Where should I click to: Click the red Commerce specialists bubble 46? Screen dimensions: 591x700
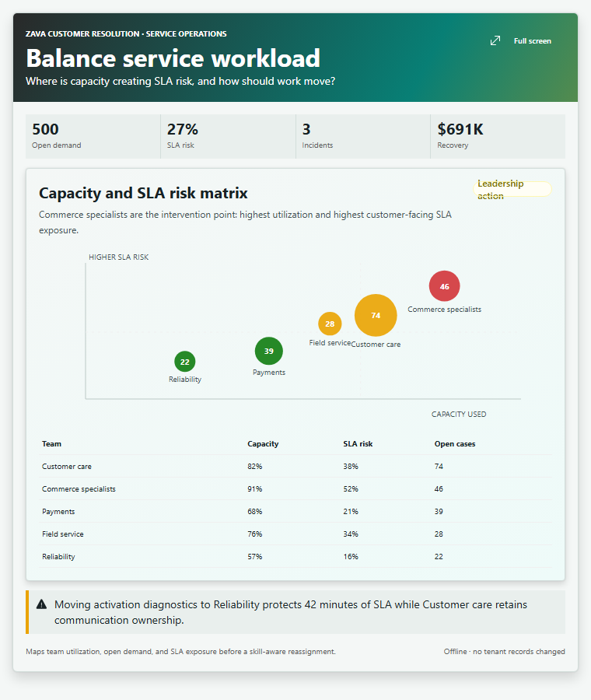444,286
